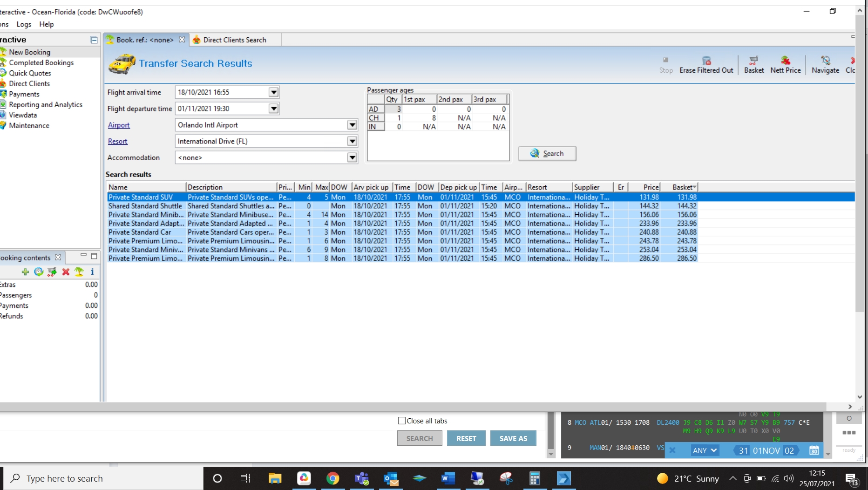868x490 pixels.
Task: Expand the Accommodation dropdown list
Action: [353, 157]
